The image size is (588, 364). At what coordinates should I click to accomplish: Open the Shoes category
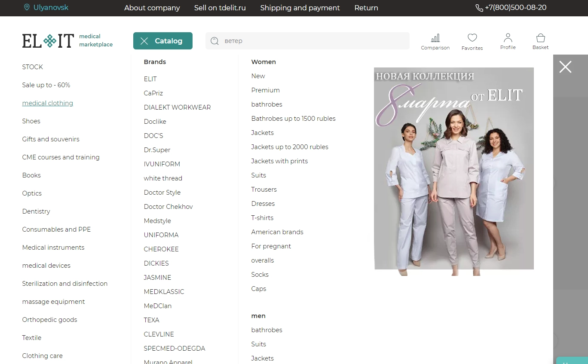click(31, 121)
